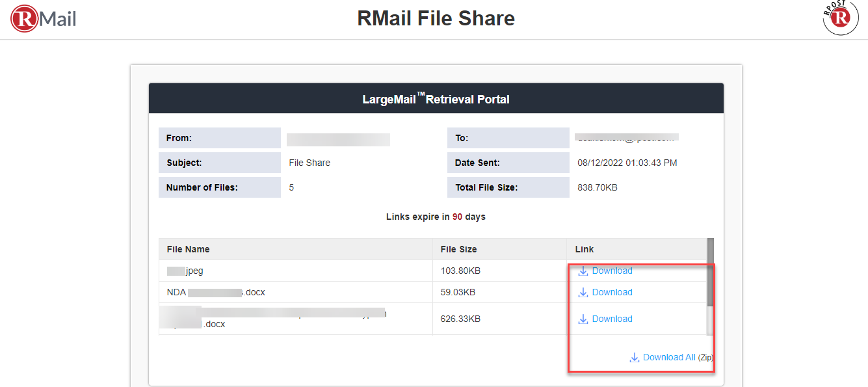Image resolution: width=868 pixels, height=387 pixels.
Task: Click the Total File Size value 838.70KB
Action: pos(598,187)
